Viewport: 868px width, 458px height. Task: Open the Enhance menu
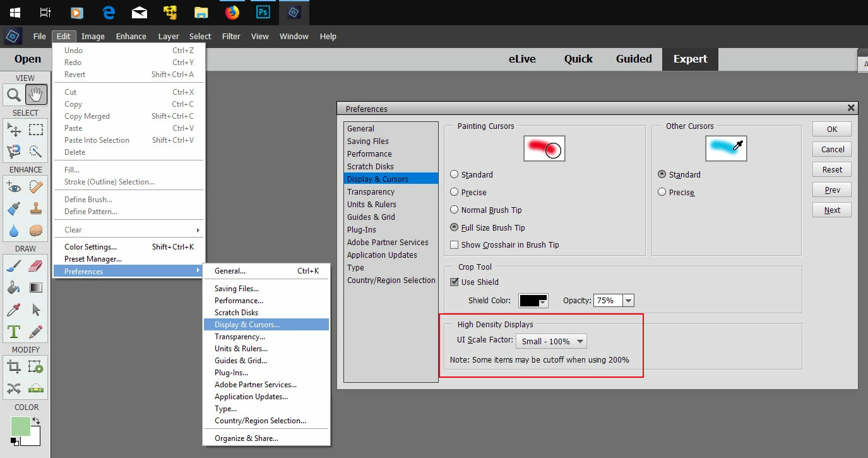pos(131,37)
